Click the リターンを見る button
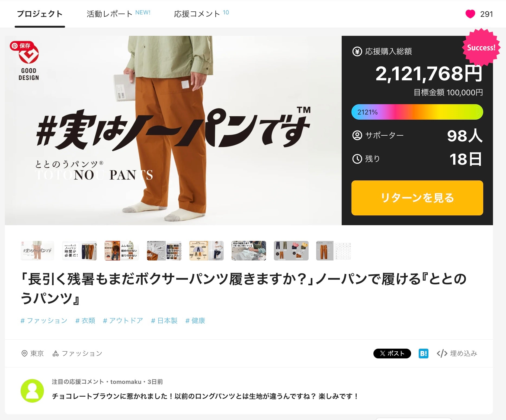The height and width of the screenshot is (420, 506). (x=417, y=198)
